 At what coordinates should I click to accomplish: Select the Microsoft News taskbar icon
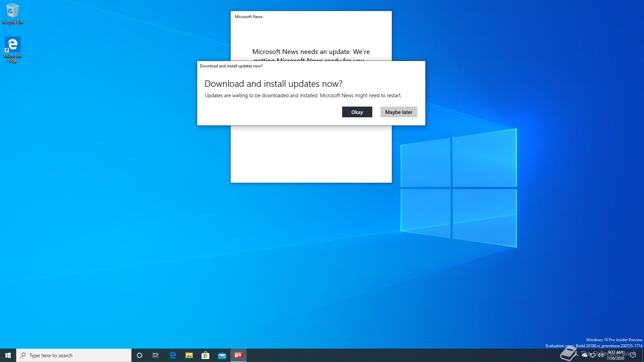[x=238, y=355]
